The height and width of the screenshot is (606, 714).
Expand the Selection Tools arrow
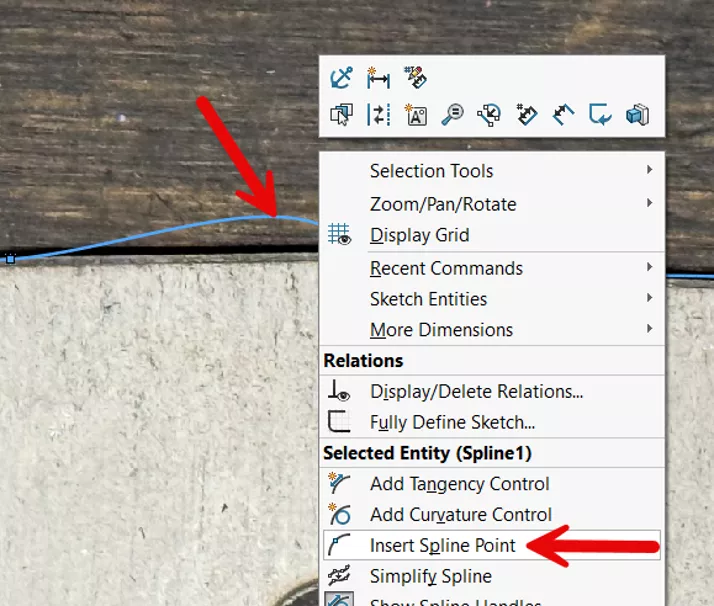point(649,169)
